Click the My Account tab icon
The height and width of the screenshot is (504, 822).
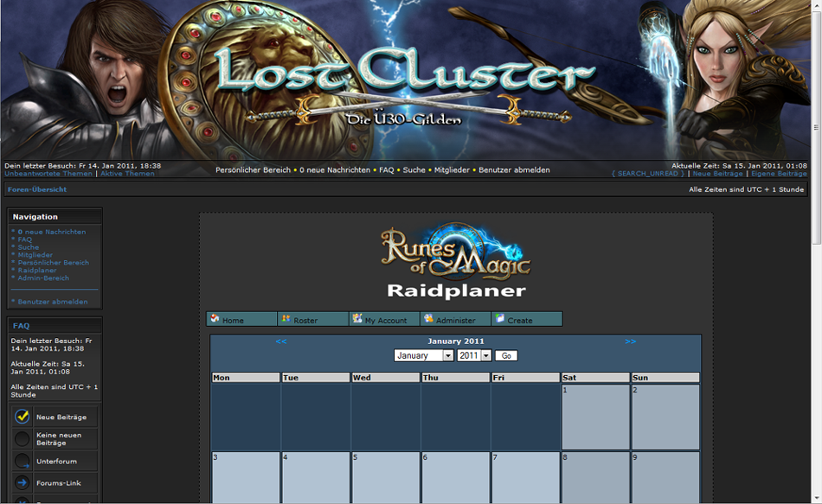pyautogui.click(x=357, y=318)
